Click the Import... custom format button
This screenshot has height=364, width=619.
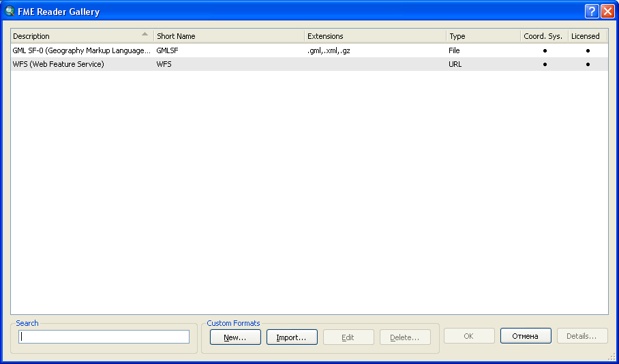click(x=292, y=337)
